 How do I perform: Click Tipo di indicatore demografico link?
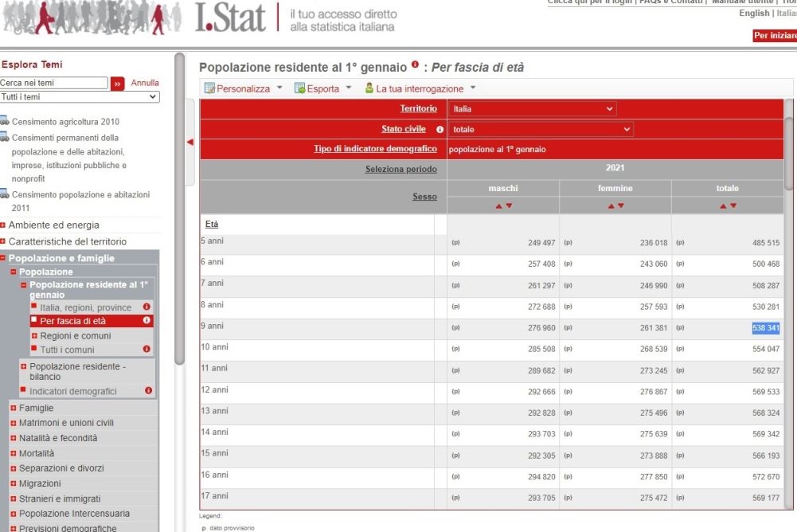[375, 148]
